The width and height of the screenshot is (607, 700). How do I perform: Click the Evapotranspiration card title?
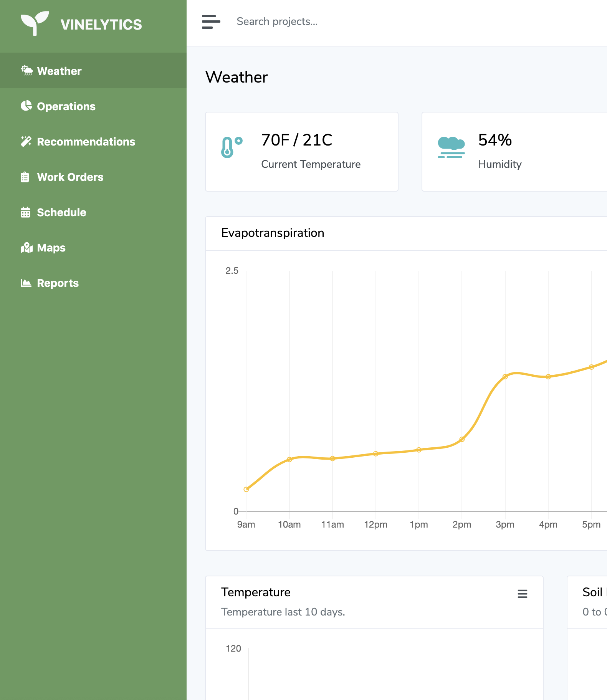coord(273,233)
